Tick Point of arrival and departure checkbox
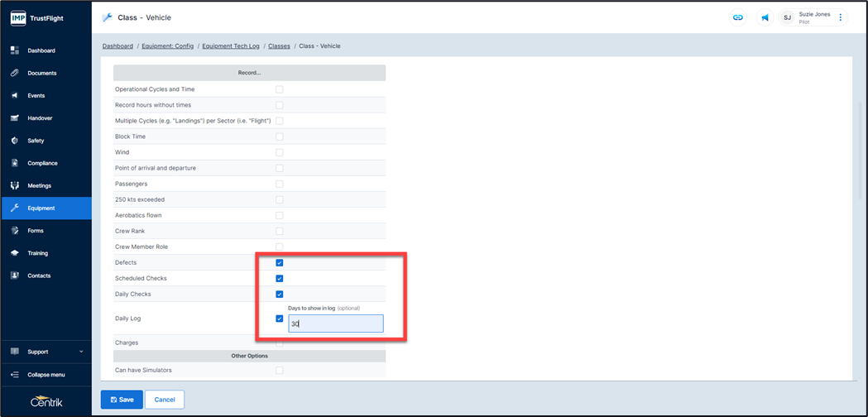Screen dimensions: 868x417 (280, 168)
